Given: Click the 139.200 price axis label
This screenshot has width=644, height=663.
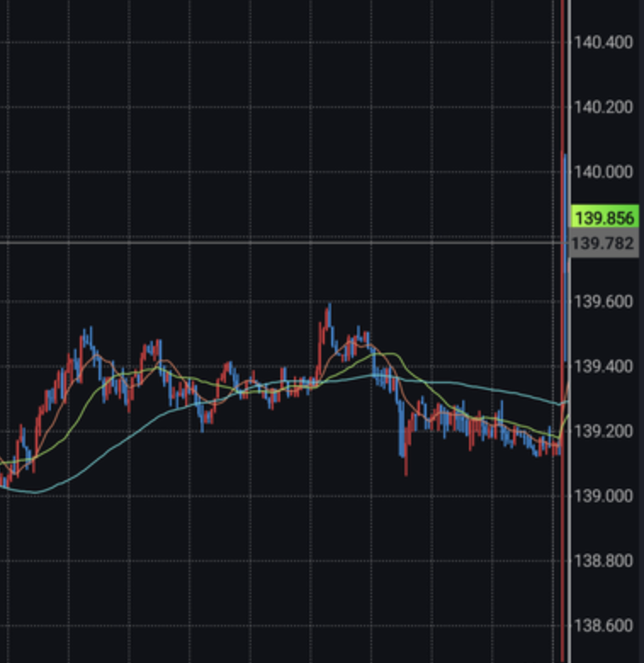Looking at the screenshot, I should point(604,431).
